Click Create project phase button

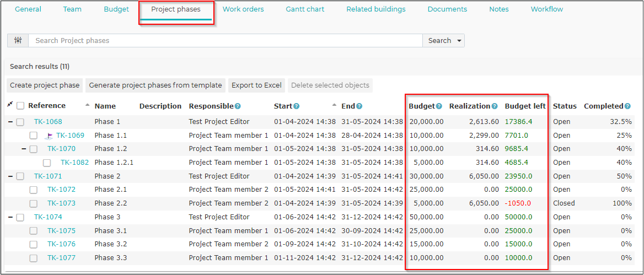[x=45, y=85]
